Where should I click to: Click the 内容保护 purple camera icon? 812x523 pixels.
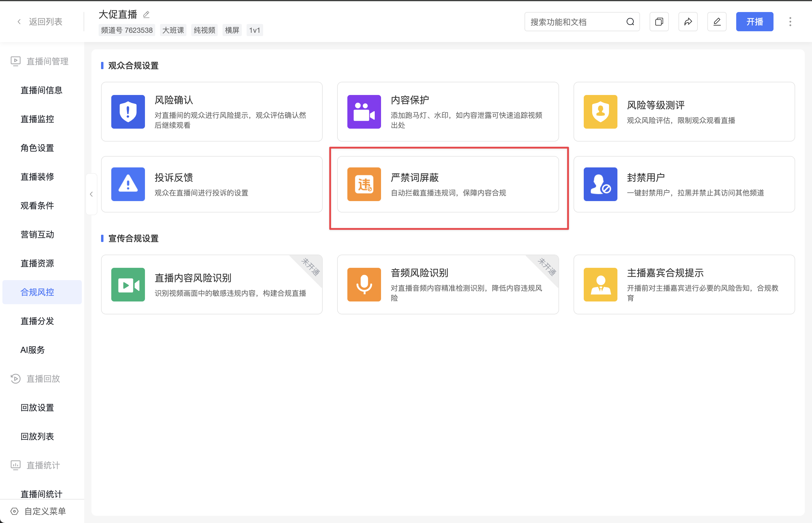pyautogui.click(x=364, y=112)
